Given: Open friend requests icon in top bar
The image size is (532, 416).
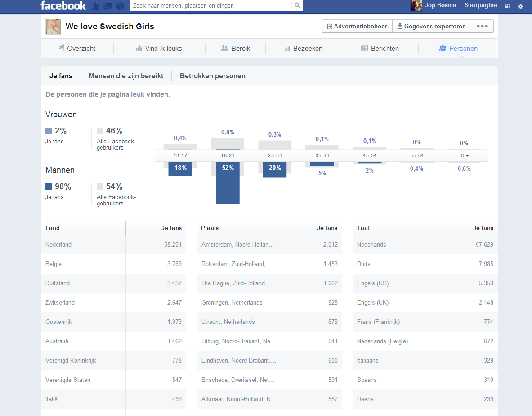Looking at the screenshot, I should 96,6.
